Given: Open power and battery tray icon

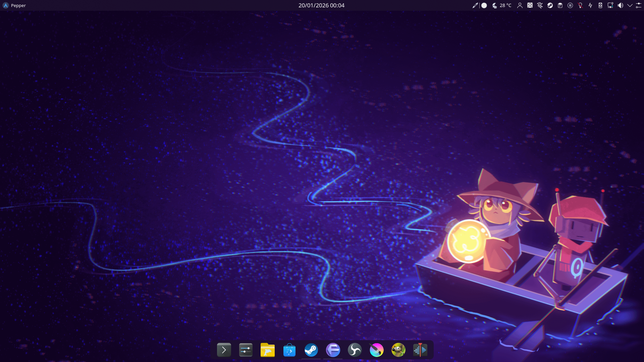Looking at the screenshot, I should [590, 5].
